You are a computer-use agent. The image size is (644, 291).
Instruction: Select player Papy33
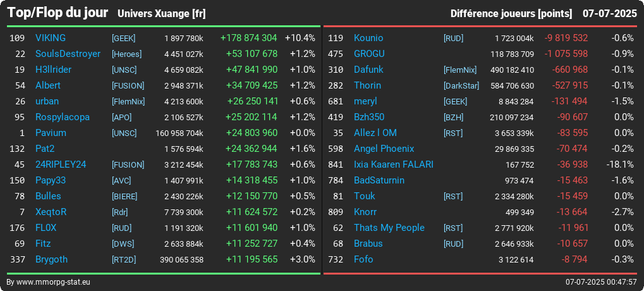[x=51, y=180]
